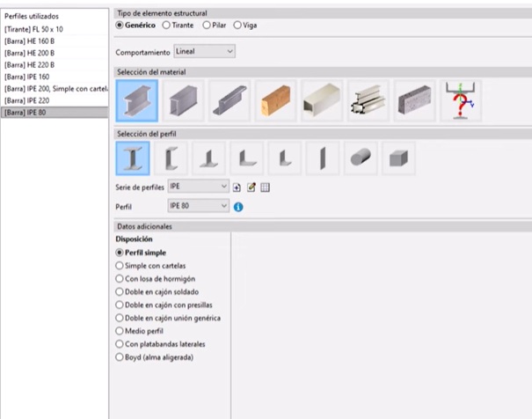Choose the round solid bar profile
Viewport: 532px width, 419px height.
point(361,158)
